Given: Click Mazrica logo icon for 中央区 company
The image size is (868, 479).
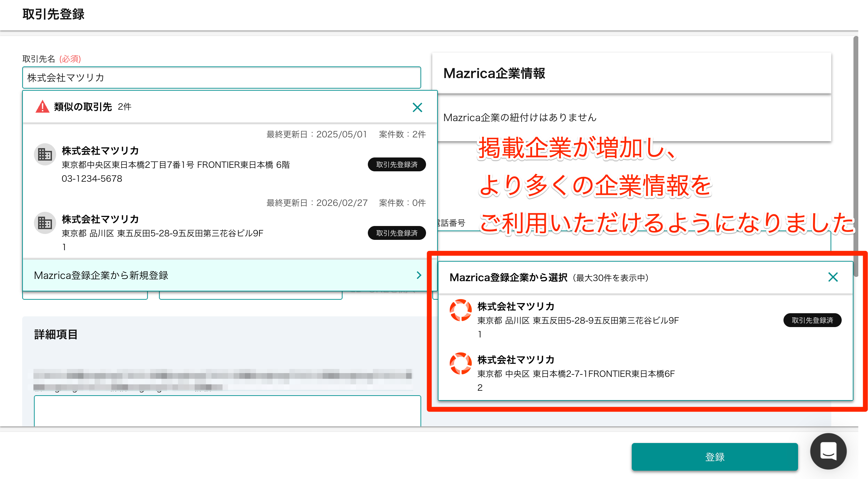Looking at the screenshot, I should 460,363.
